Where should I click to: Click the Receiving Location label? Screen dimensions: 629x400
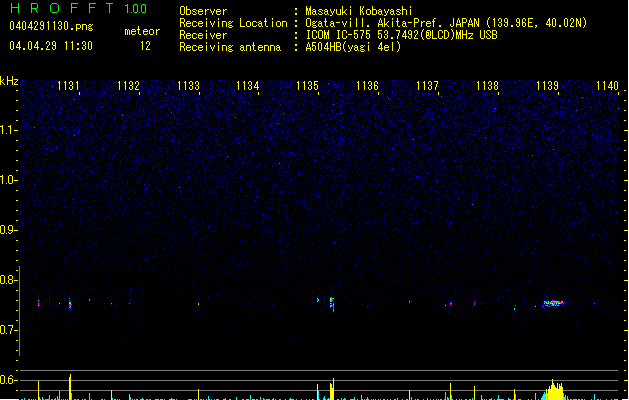[233, 23]
